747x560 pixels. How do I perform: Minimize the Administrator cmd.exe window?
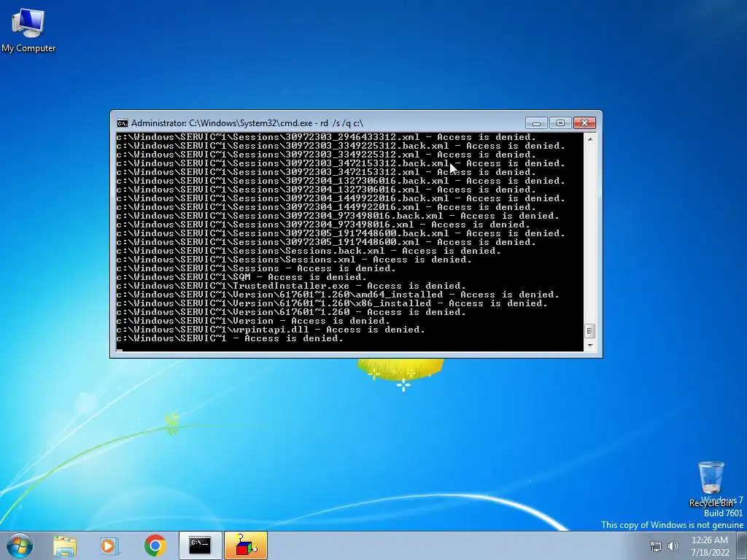pos(536,122)
